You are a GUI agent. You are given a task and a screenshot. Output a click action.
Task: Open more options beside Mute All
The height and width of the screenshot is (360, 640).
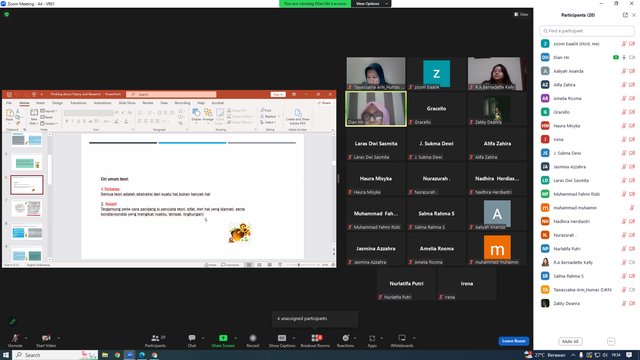pos(611,341)
